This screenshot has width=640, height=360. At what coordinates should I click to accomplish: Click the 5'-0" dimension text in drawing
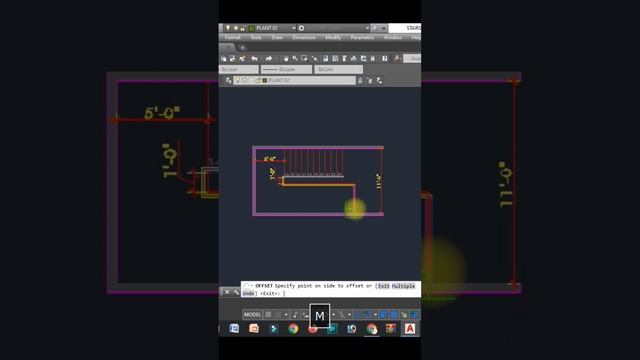click(x=269, y=159)
